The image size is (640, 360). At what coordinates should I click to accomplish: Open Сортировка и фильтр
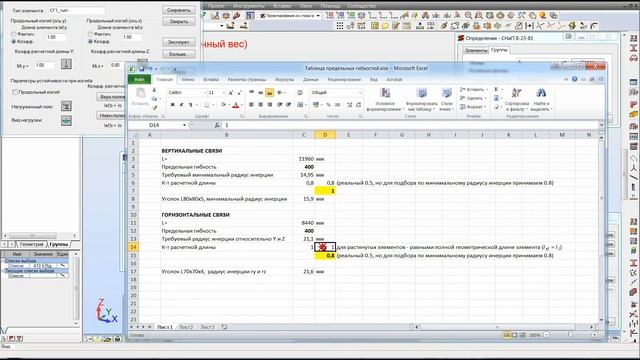[516, 99]
